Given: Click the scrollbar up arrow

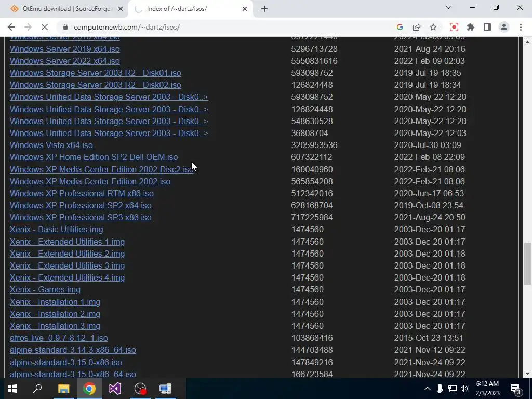Looking at the screenshot, I should (527, 41).
